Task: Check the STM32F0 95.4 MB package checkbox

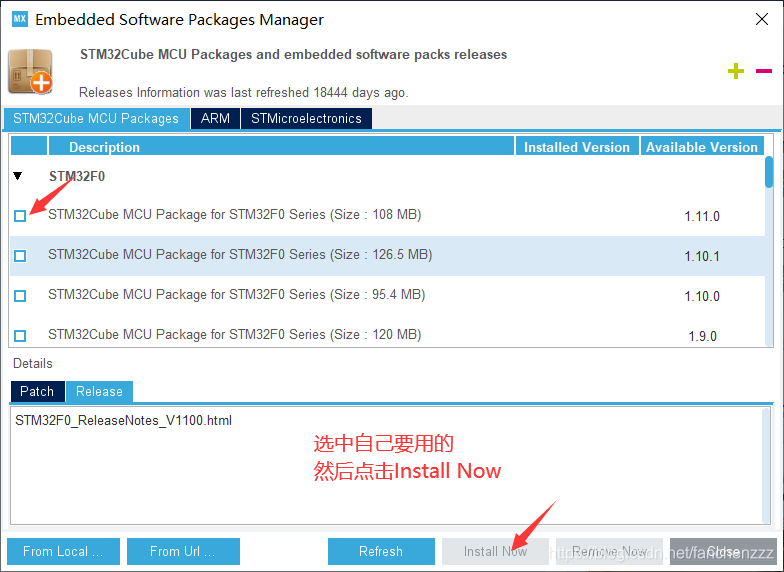Action: click(x=20, y=296)
